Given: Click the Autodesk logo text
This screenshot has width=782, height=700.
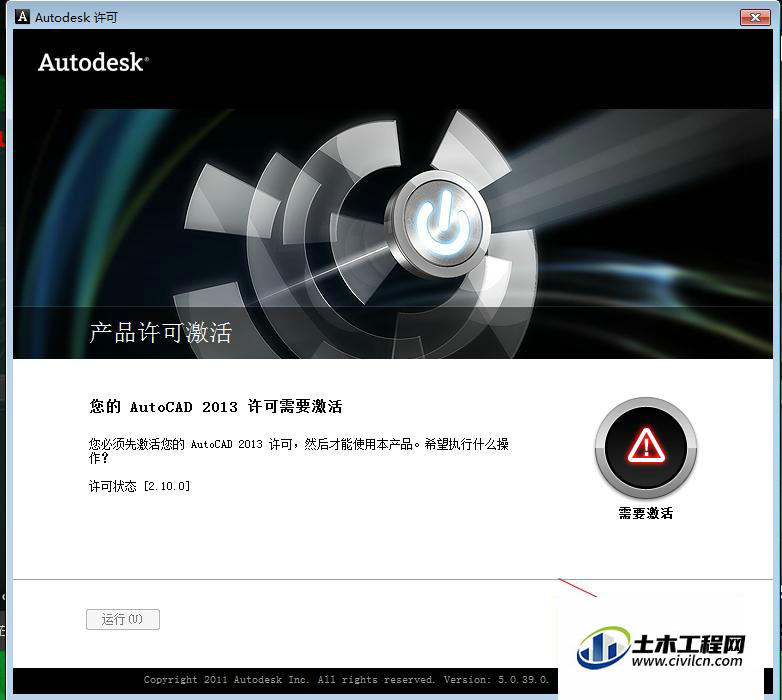Looking at the screenshot, I should (93, 62).
